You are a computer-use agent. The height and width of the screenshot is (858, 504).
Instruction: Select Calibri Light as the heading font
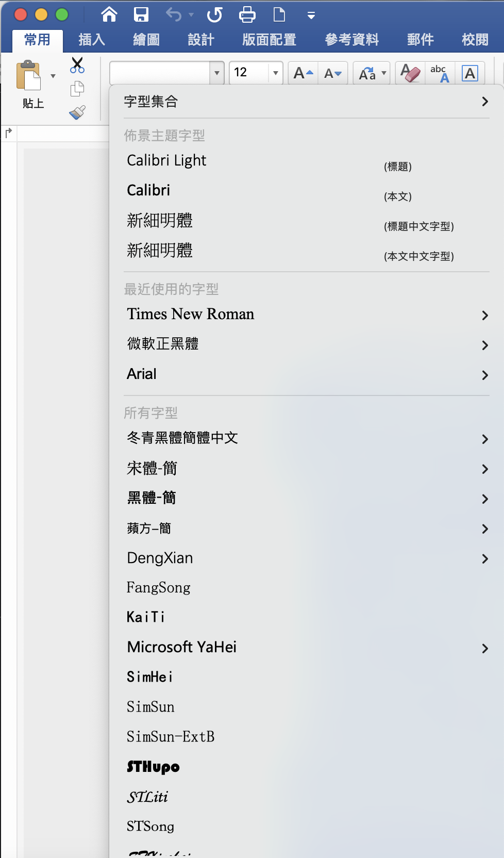point(166,160)
